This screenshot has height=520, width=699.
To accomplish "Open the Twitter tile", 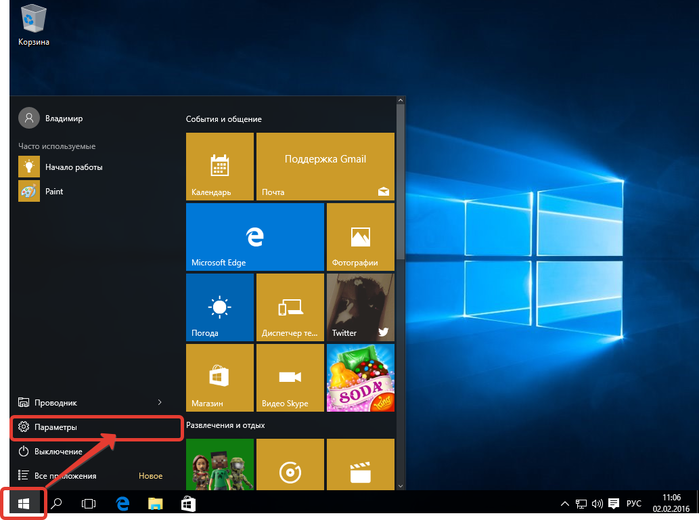I will pos(361,307).
